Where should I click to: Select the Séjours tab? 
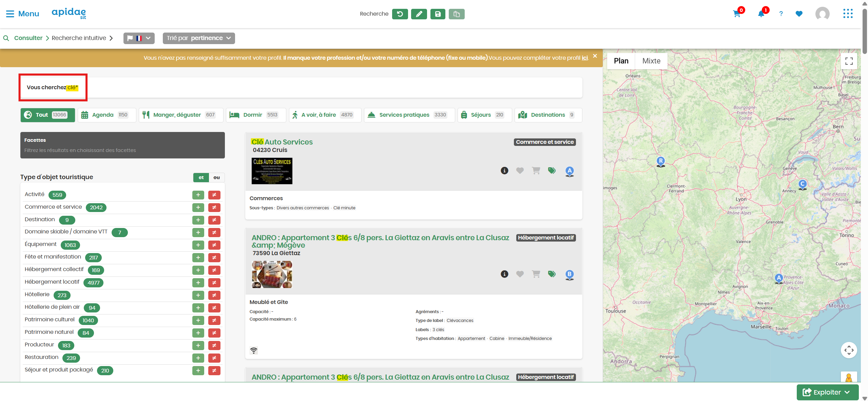tap(484, 115)
